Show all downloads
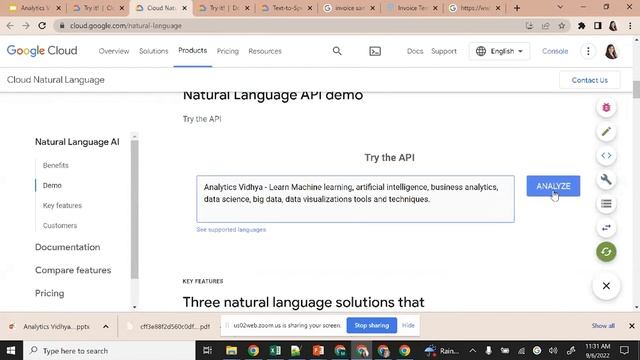Screen dimensions: 640x360 click(603, 326)
